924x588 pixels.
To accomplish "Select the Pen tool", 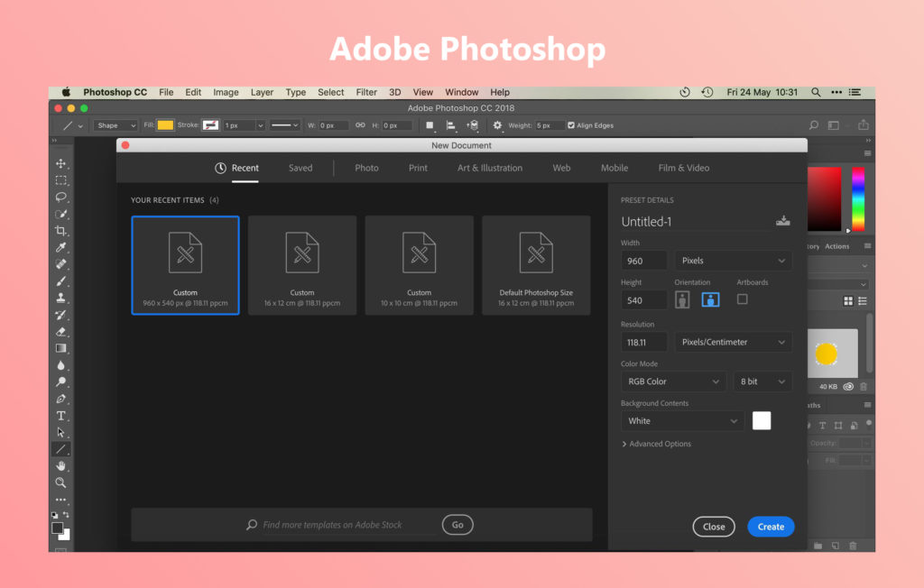I will tap(60, 399).
